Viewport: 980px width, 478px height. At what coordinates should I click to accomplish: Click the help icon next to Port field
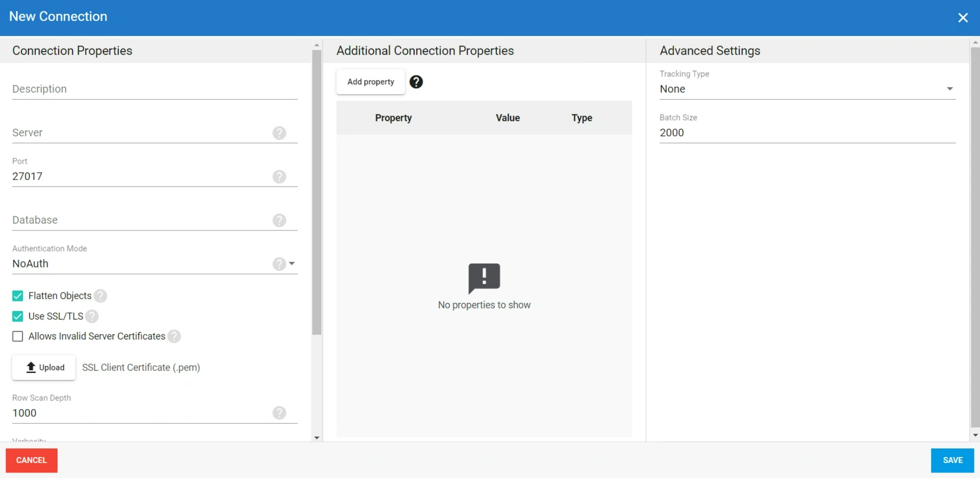point(279,176)
